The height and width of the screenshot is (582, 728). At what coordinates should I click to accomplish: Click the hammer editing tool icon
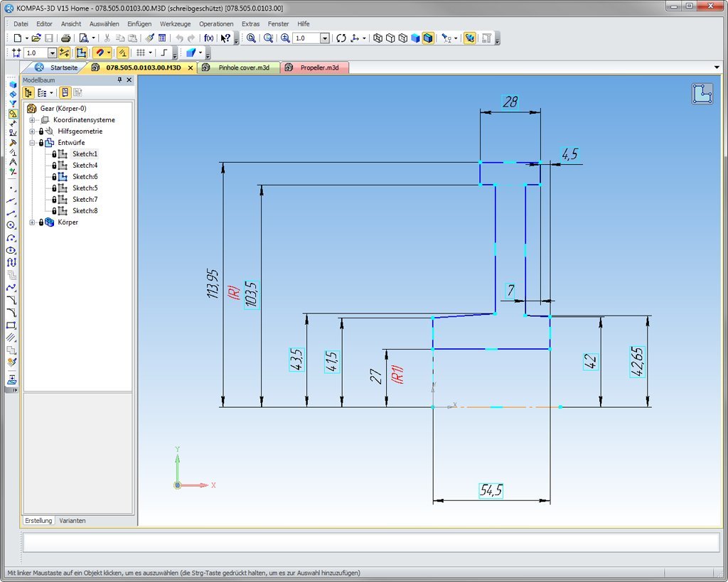(13, 143)
